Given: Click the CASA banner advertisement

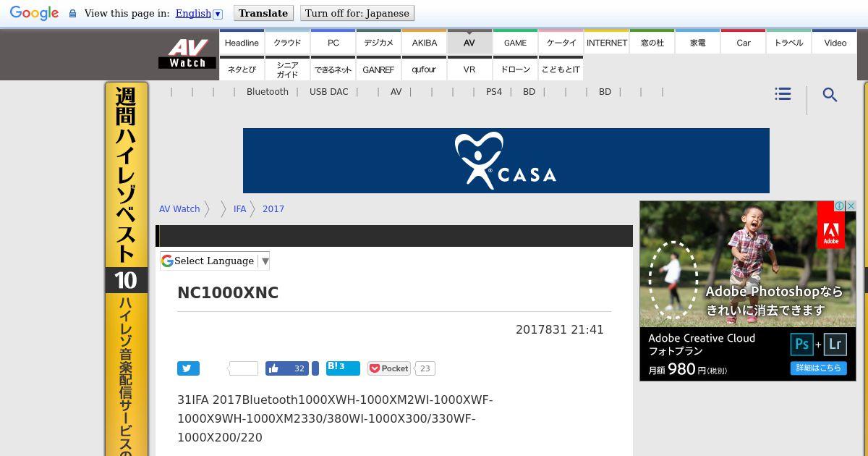Looking at the screenshot, I should click(506, 161).
